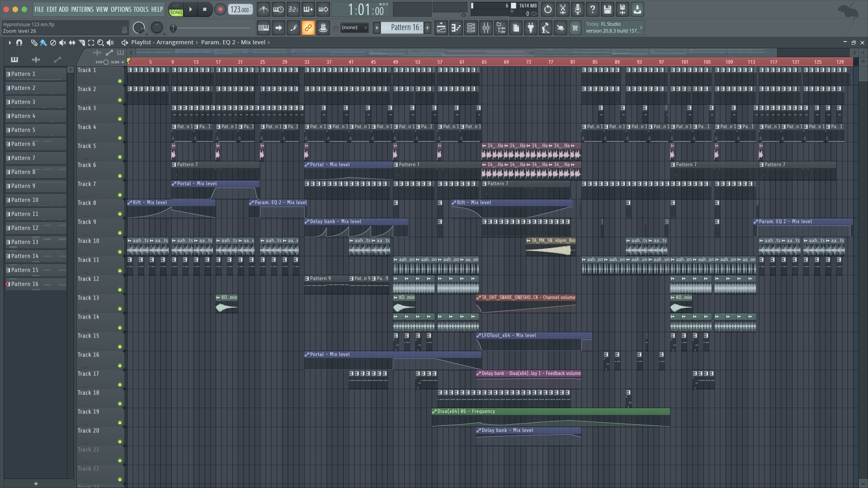Toggle the recording countdown icon
Viewport: 868px width, 488px height.
[293, 9]
